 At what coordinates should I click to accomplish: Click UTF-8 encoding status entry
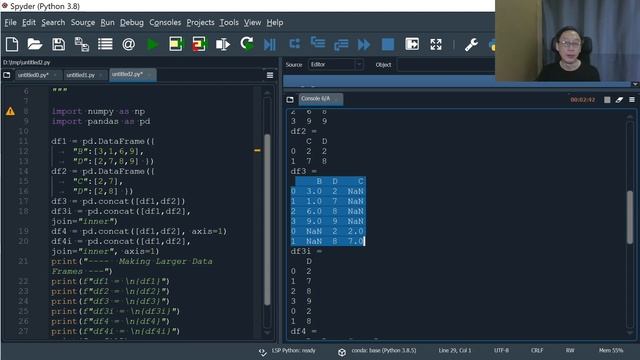point(501,351)
